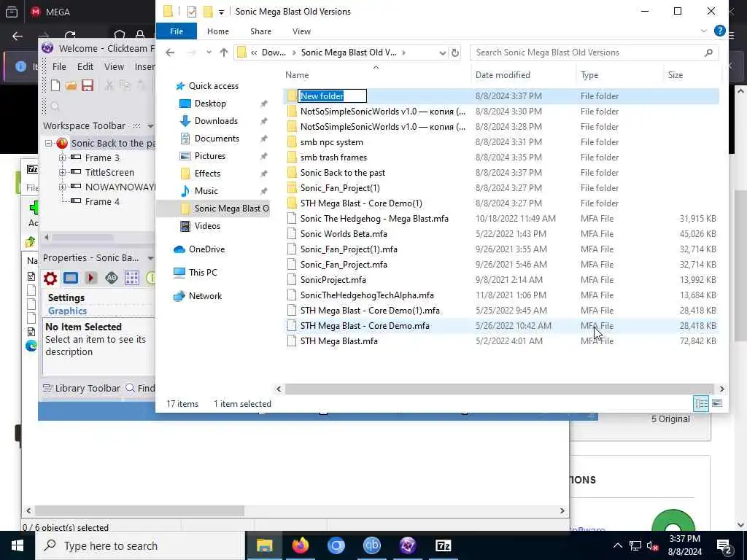The image size is (747, 560).
Task: Click the Save floppy icon in Clickteam toolbar
Action: click(88, 85)
